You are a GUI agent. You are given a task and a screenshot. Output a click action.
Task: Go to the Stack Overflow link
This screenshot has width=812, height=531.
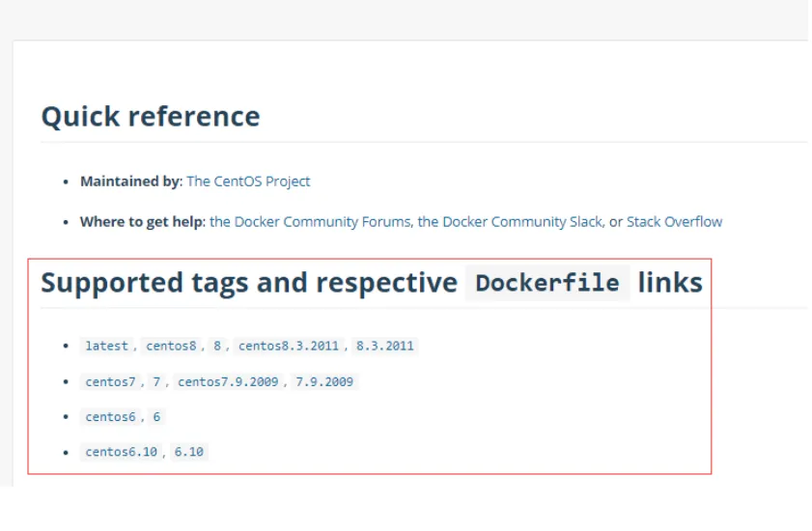[x=674, y=222]
